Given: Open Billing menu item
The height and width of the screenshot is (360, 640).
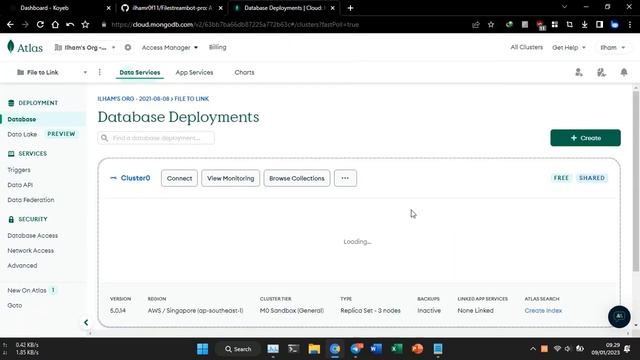Looking at the screenshot, I should [217, 47].
